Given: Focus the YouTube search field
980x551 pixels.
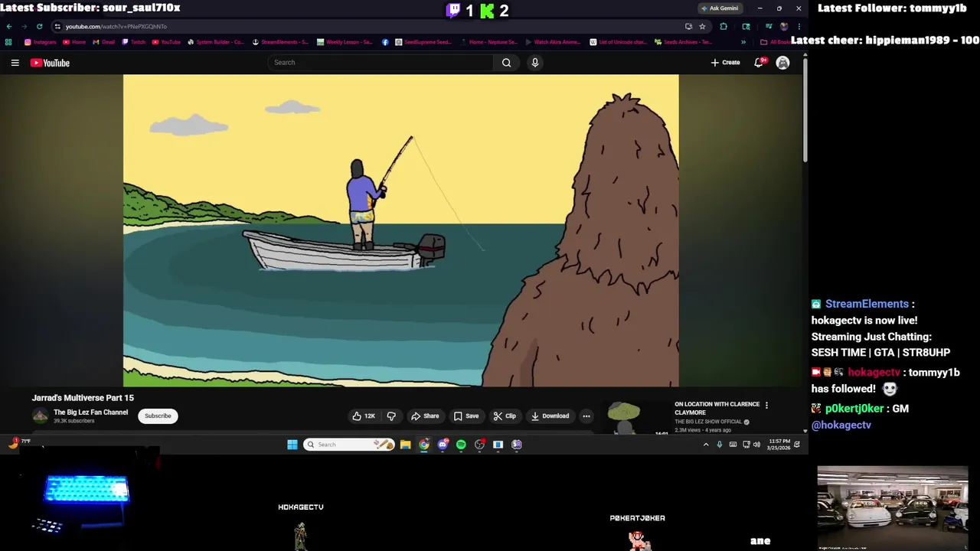Looking at the screenshot, I should point(381,63).
